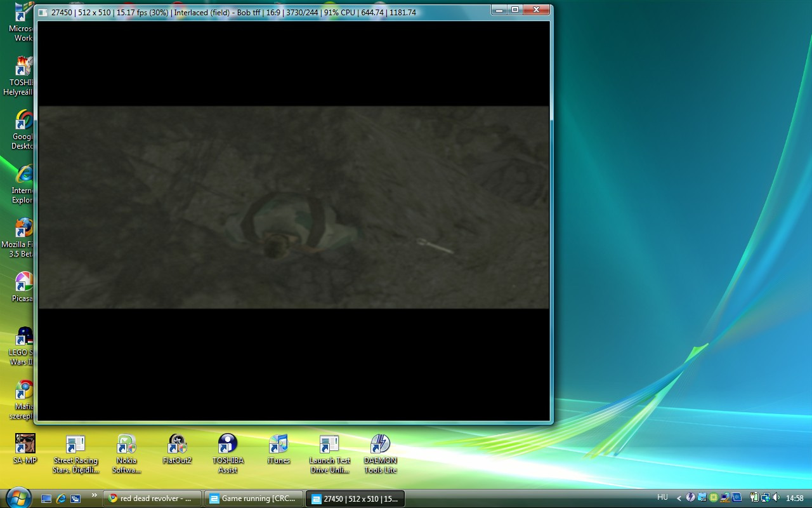Minimize the emulator game window
The width and height of the screenshot is (812, 508).
499,10
